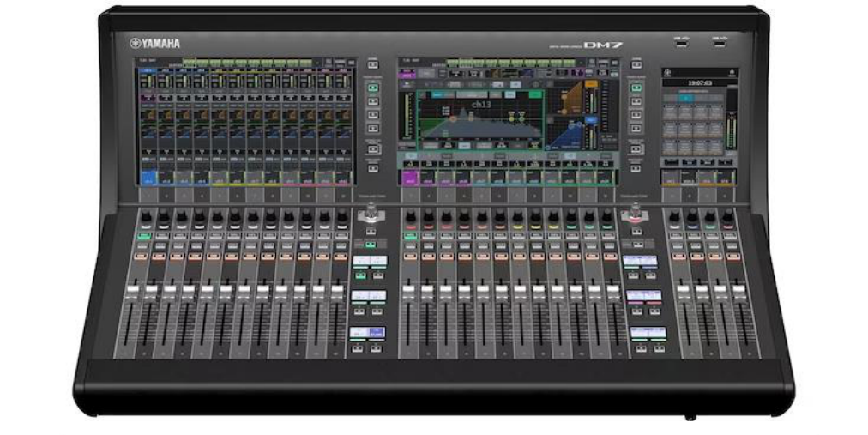Click the first fader of the center bank
Image resolution: width=868 pixels, height=435 pixels.
[x=408, y=291]
